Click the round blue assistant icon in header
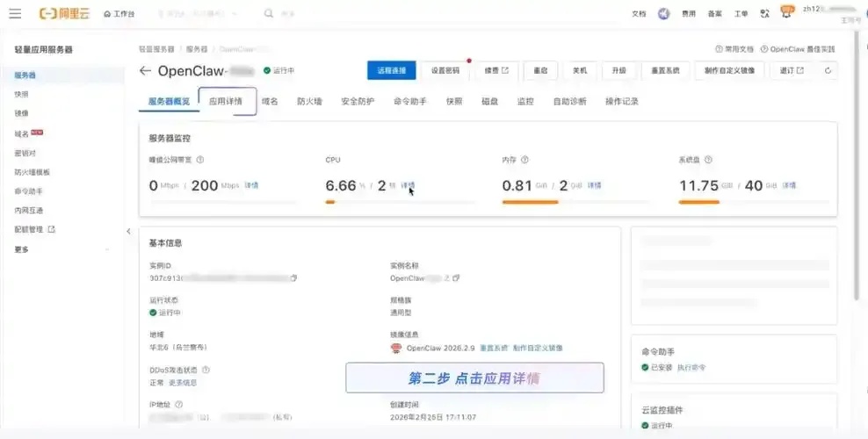 [663, 13]
